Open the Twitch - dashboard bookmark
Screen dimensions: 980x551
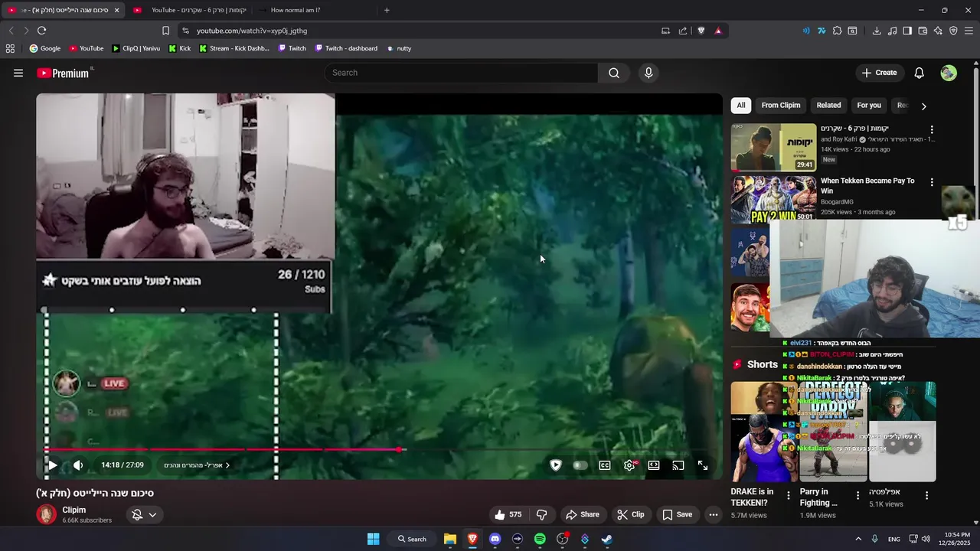346,48
